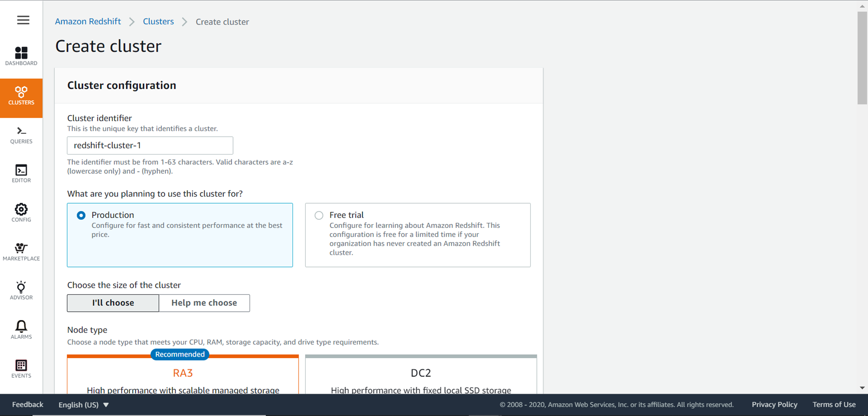868x416 pixels.
Task: Click the scrollbar up arrow
Action: (x=862, y=6)
